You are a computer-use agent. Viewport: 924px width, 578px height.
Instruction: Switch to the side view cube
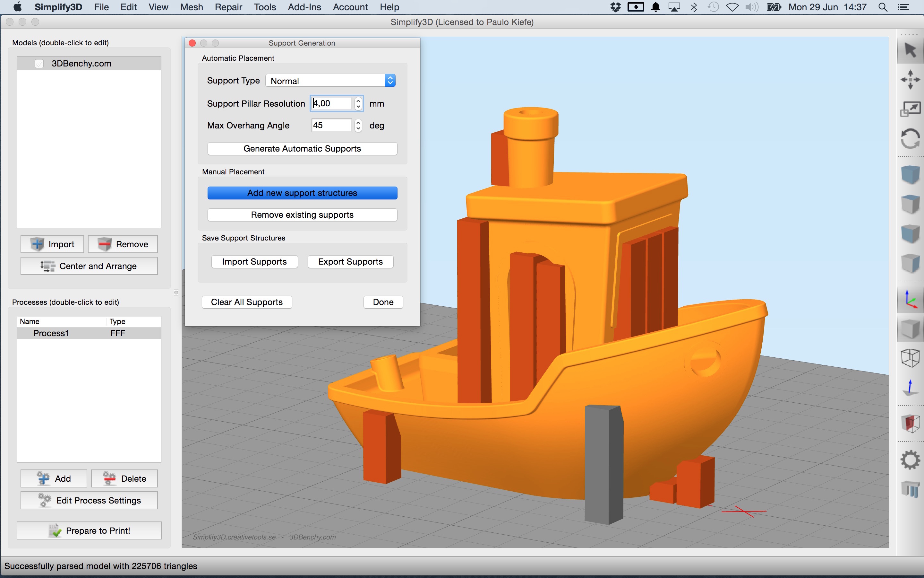[910, 263]
